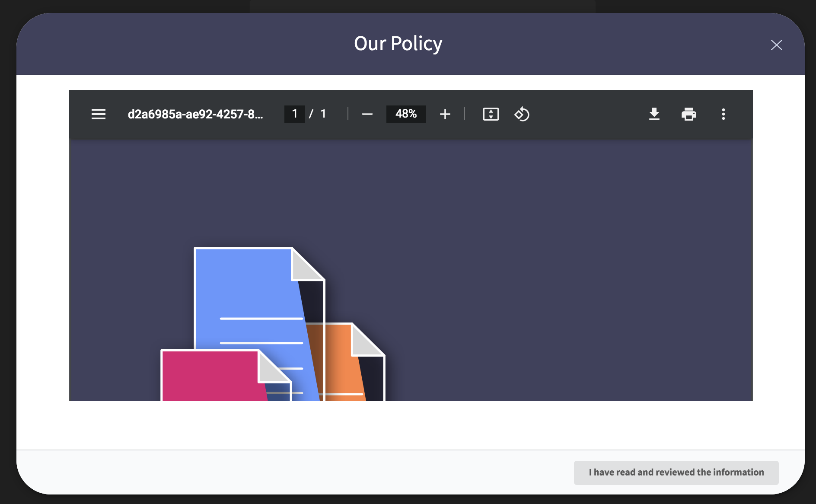Image resolution: width=816 pixels, height=504 pixels.
Task: Zoom in with the plus icon
Action: coord(445,114)
